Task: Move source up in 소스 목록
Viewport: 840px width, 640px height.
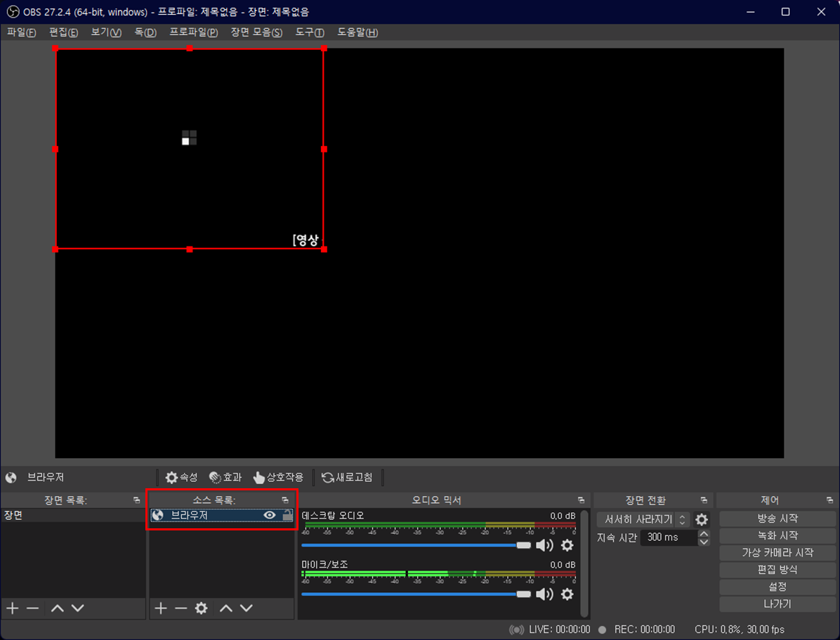Action: (x=226, y=608)
